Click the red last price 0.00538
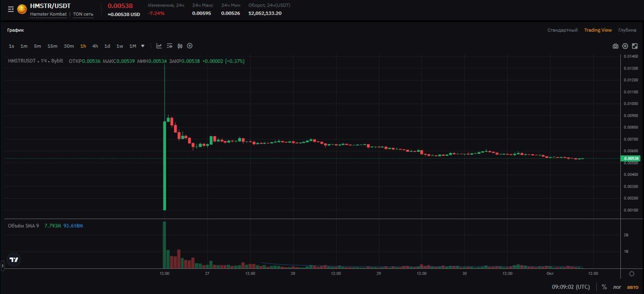This screenshot has width=644, height=294. [120, 6]
